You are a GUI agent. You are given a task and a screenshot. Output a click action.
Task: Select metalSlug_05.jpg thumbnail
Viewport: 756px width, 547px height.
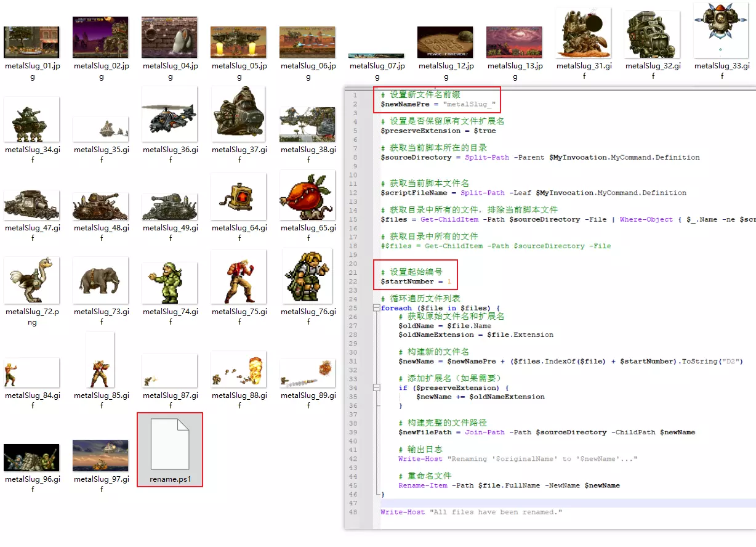[238, 42]
